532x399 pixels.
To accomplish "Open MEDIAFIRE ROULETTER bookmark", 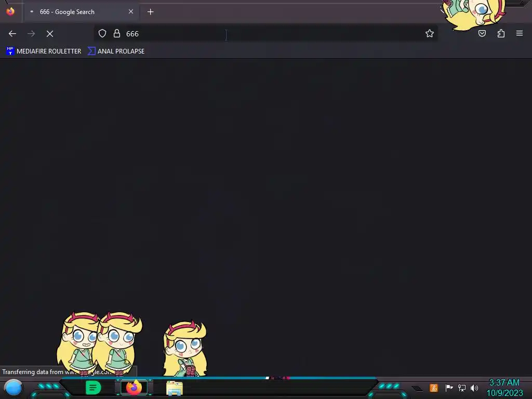I will pyautogui.click(x=44, y=51).
